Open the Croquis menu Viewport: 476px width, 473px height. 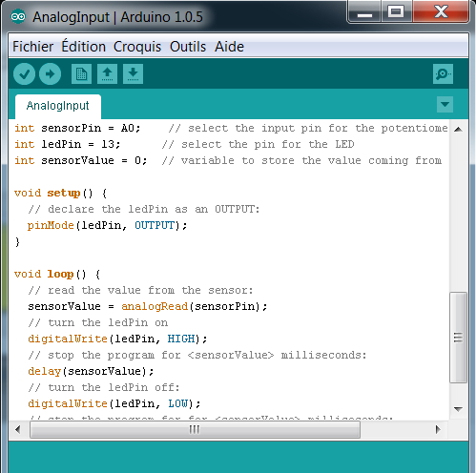click(x=137, y=47)
